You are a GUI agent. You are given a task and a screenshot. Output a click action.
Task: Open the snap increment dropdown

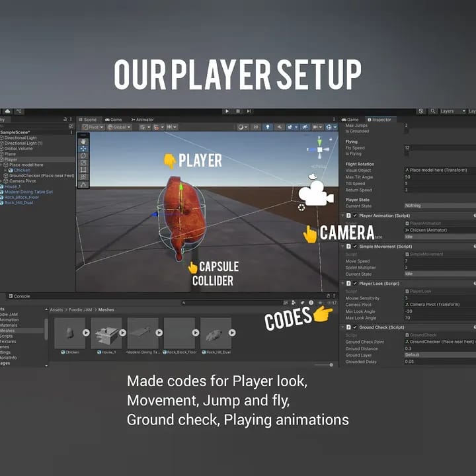[x=172, y=127]
